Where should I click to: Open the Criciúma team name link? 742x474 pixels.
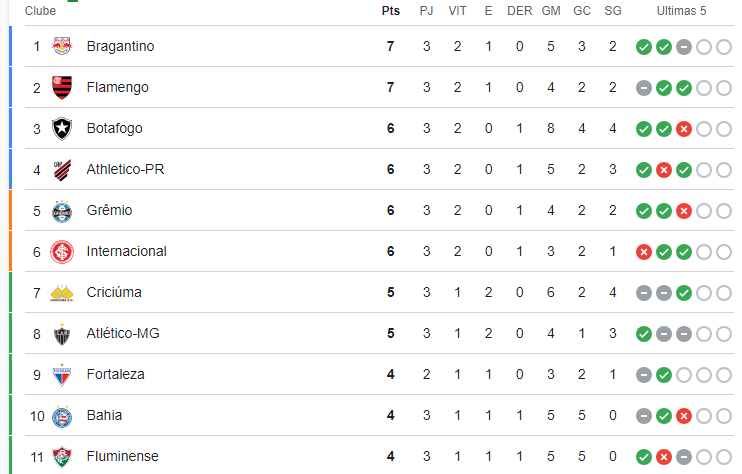pos(114,292)
